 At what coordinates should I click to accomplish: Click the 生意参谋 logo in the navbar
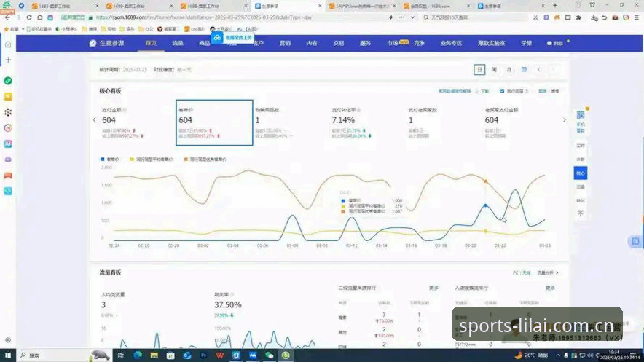(x=107, y=43)
